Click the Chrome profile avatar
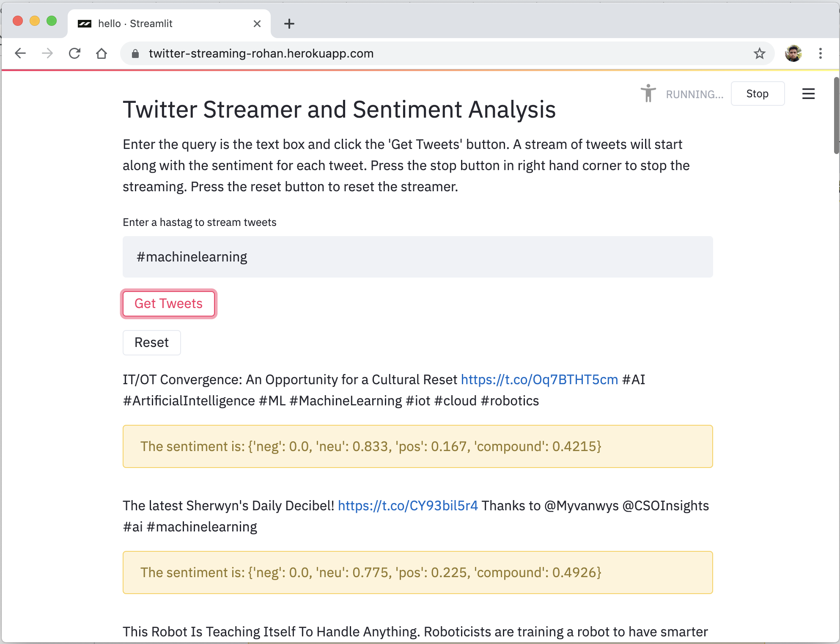 tap(793, 53)
